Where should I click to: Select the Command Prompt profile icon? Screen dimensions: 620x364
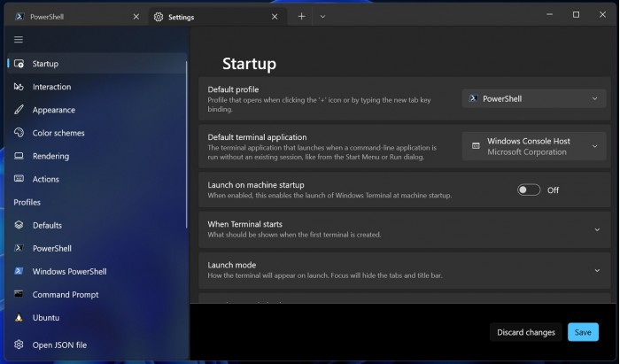[x=19, y=294]
